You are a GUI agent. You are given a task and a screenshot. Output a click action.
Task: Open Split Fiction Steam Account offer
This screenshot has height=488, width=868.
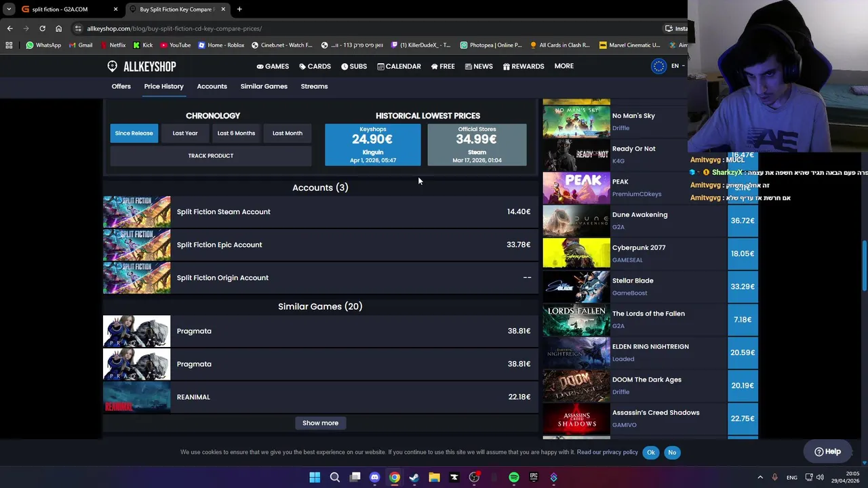tap(320, 211)
